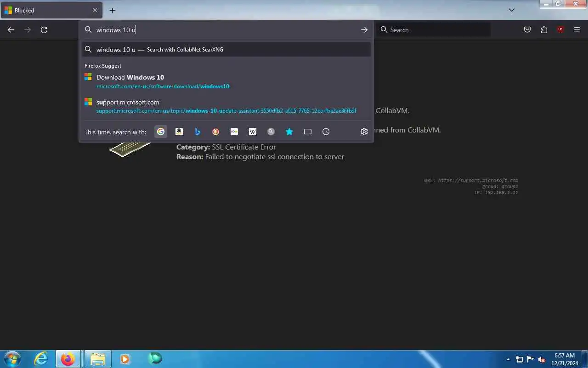Click into the separate Search box

point(433,30)
